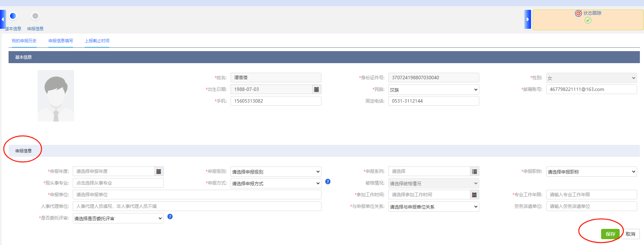644x245 pixels.
Task: Expand the 民族 dropdown
Action: tap(433, 90)
